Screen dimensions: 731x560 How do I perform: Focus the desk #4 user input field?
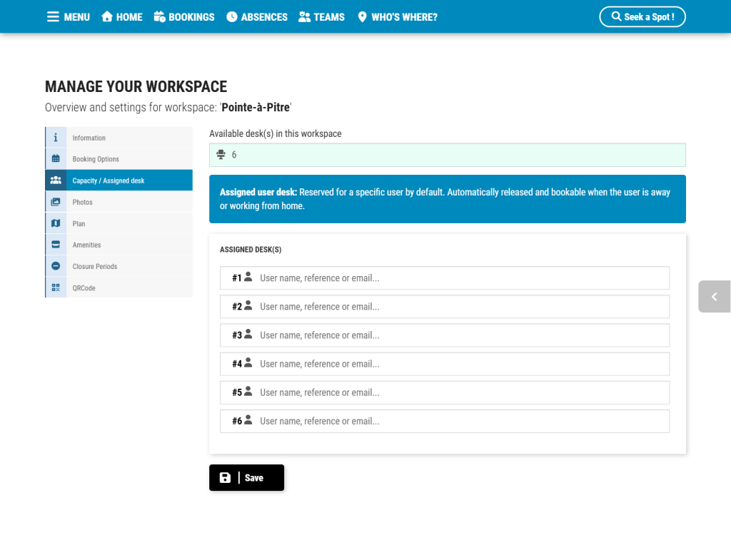click(445, 364)
